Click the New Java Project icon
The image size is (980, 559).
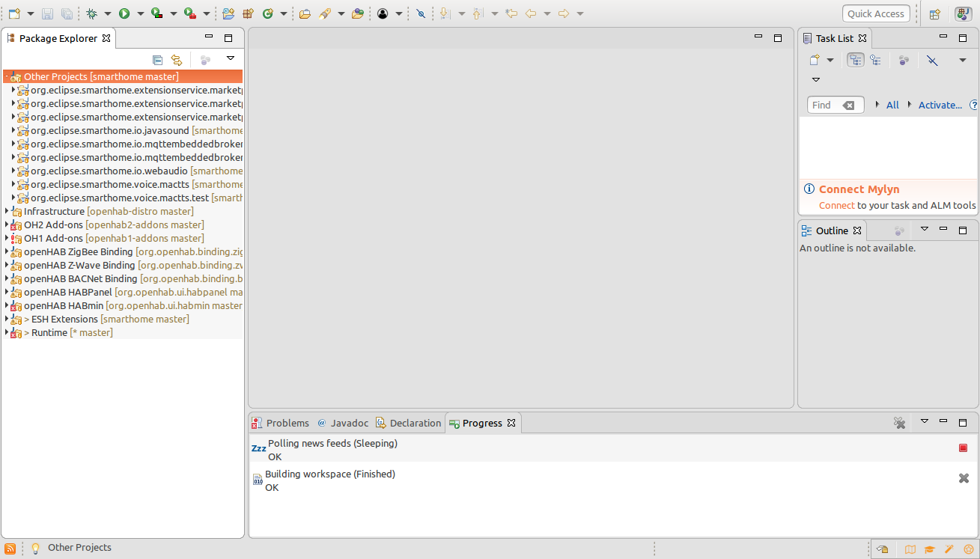click(228, 13)
